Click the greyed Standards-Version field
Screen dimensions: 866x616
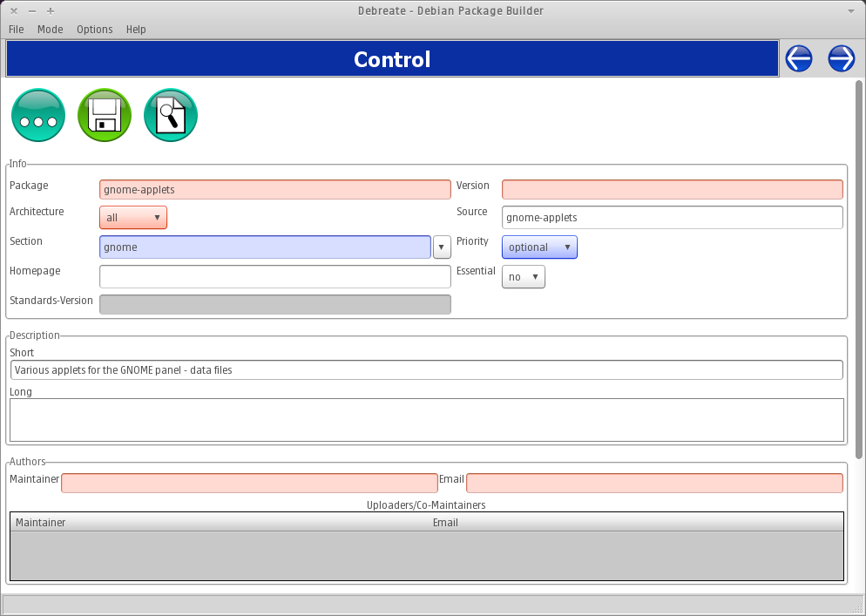click(x=275, y=304)
